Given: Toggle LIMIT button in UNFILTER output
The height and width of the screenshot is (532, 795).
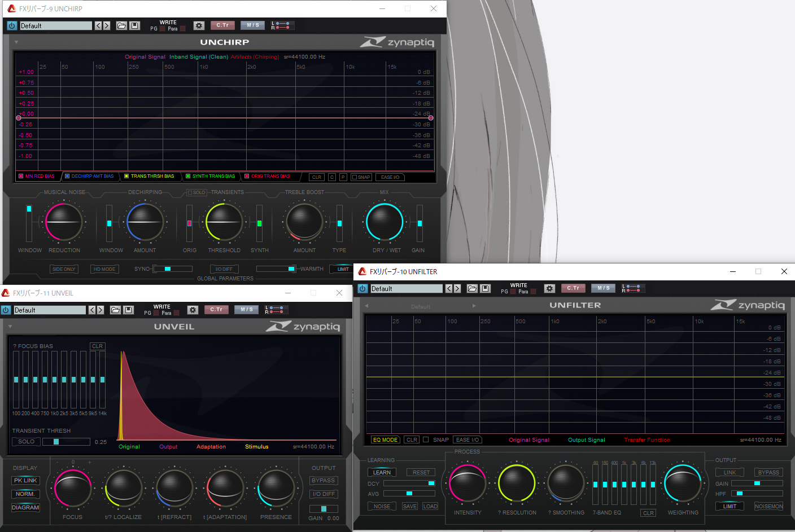Looking at the screenshot, I should pos(730,506).
